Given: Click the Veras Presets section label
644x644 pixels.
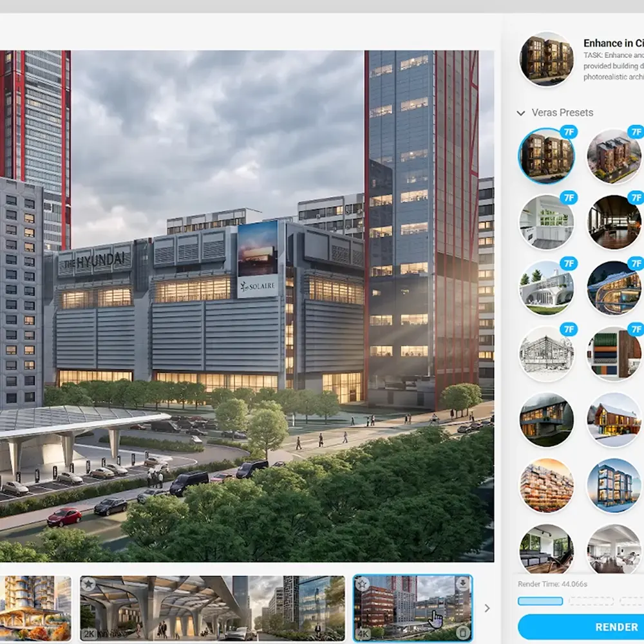Looking at the screenshot, I should 562,113.
